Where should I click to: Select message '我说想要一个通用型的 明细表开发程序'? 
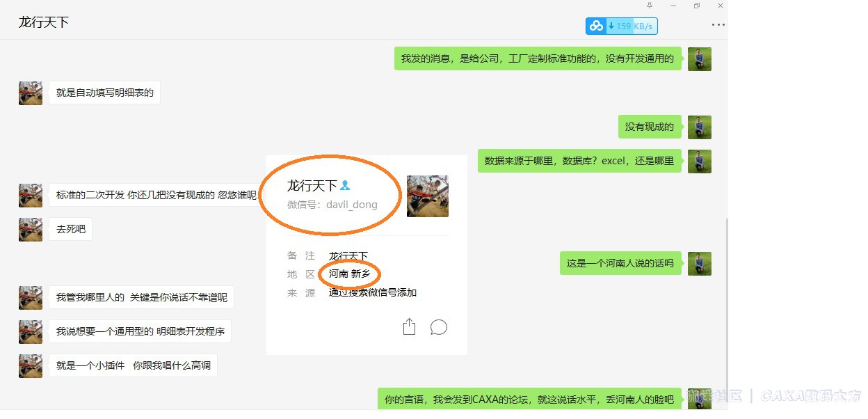point(140,331)
